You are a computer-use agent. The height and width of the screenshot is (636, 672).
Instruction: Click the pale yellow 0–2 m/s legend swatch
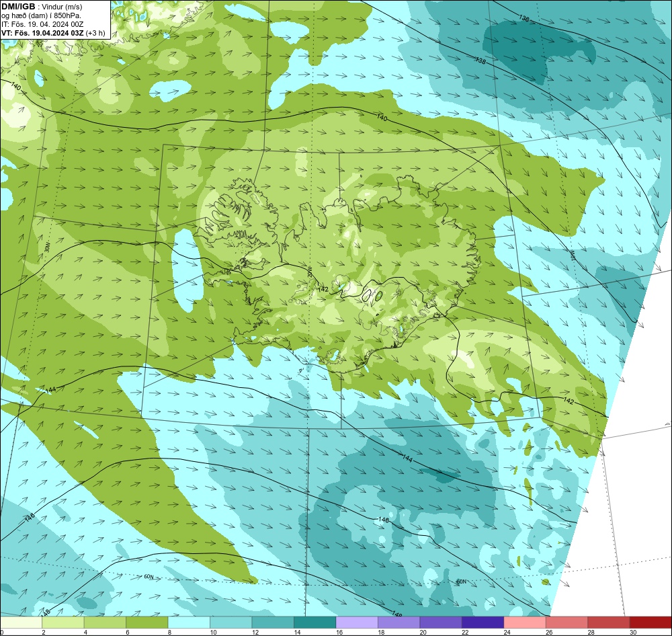pyautogui.click(x=21, y=623)
